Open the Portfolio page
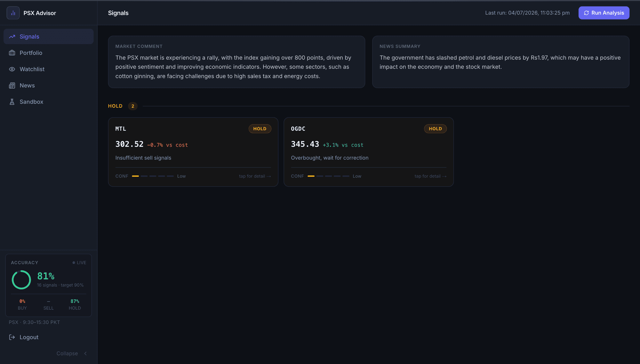The height and width of the screenshot is (364, 640). (x=49, y=53)
